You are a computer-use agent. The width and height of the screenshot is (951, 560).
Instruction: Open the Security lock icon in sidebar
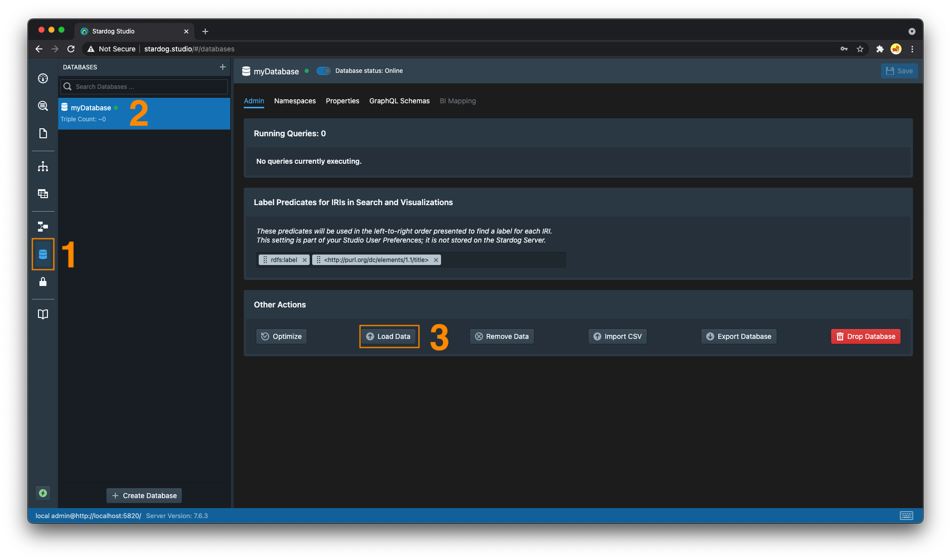[x=43, y=282]
